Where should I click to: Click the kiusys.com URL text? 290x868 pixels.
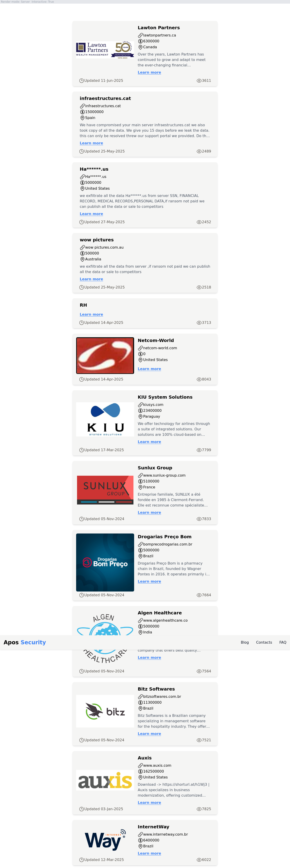point(153,405)
